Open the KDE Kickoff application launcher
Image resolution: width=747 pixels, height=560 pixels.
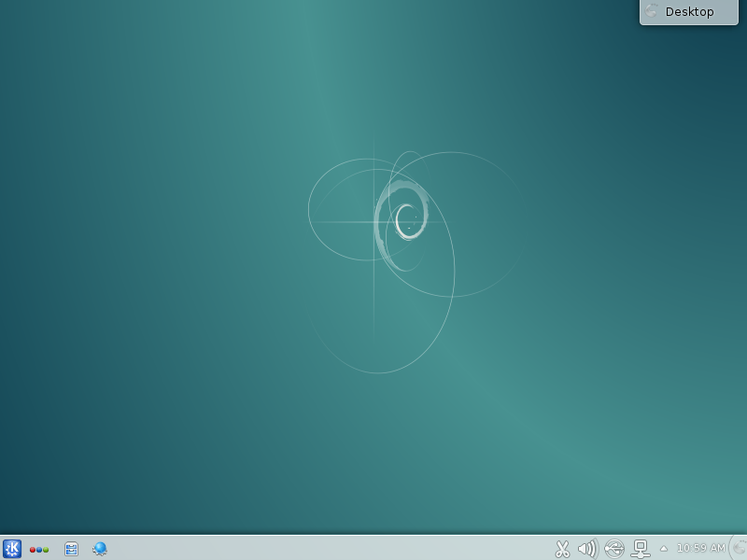coord(12,549)
